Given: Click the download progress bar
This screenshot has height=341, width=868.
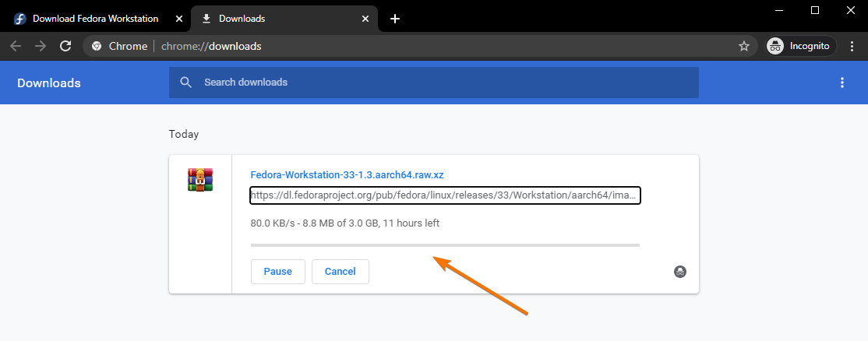Looking at the screenshot, I should [x=444, y=244].
